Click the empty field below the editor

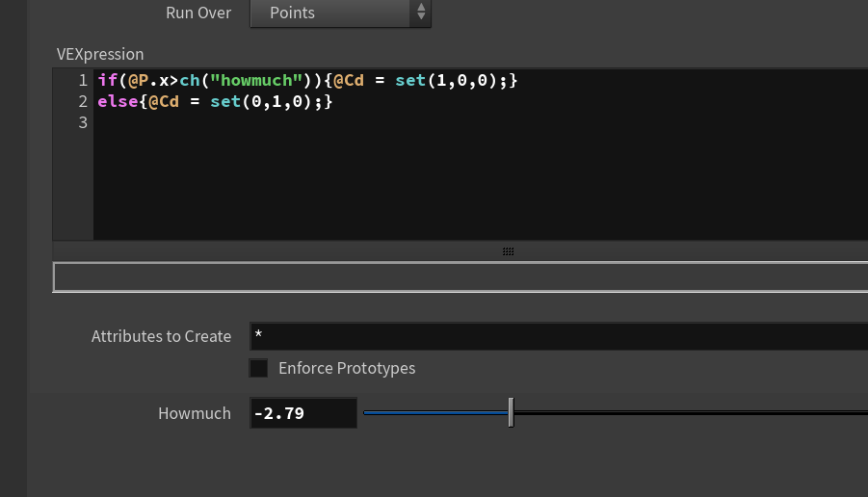(460, 276)
